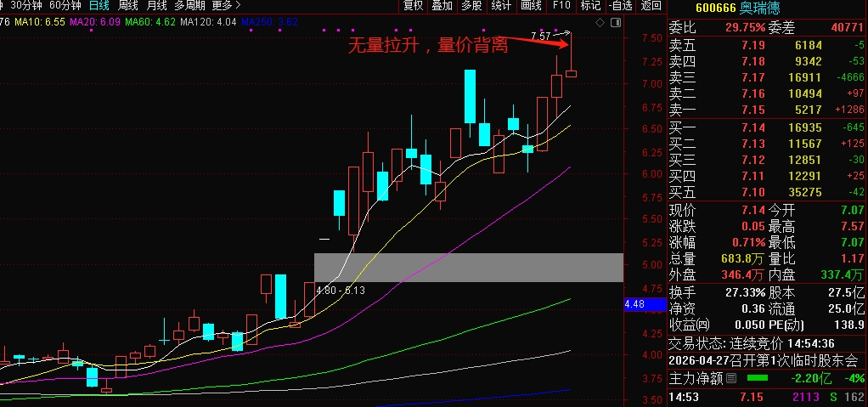Click the 多股 multi-stock button
Image resolution: width=868 pixels, height=407 pixels.
pyautogui.click(x=471, y=6)
